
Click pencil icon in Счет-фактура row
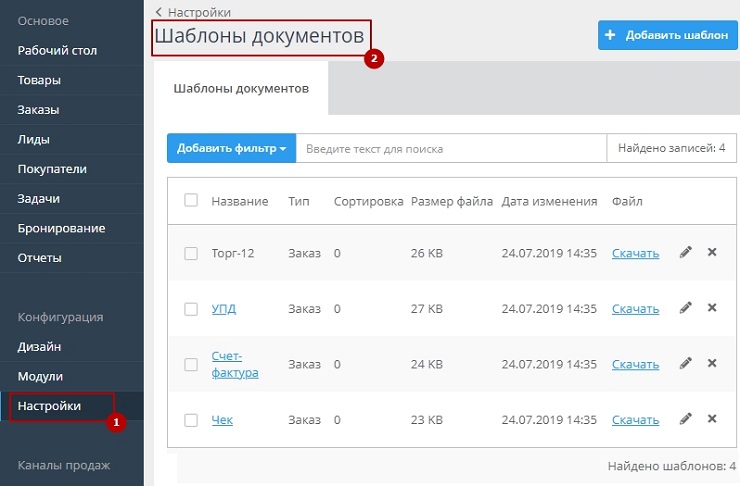[685, 364]
